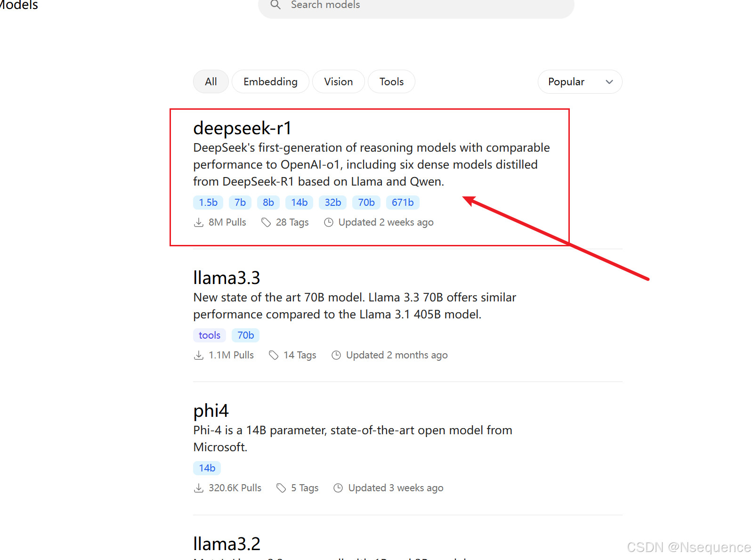Screen dimensions: 753x560
Task: Click the 8b tag of deepseek-r1
Action: point(268,203)
